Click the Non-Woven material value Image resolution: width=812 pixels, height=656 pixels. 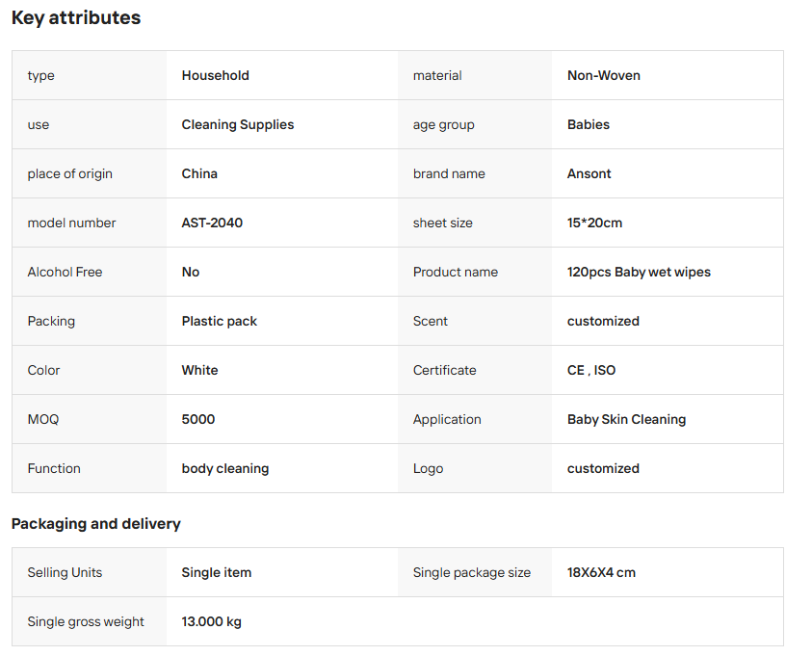coord(604,75)
